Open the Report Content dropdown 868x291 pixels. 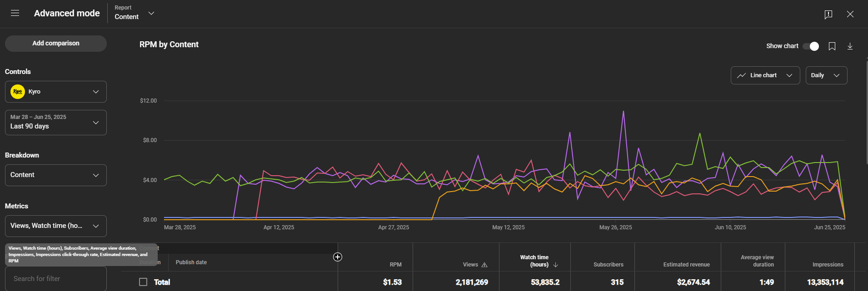click(x=135, y=13)
